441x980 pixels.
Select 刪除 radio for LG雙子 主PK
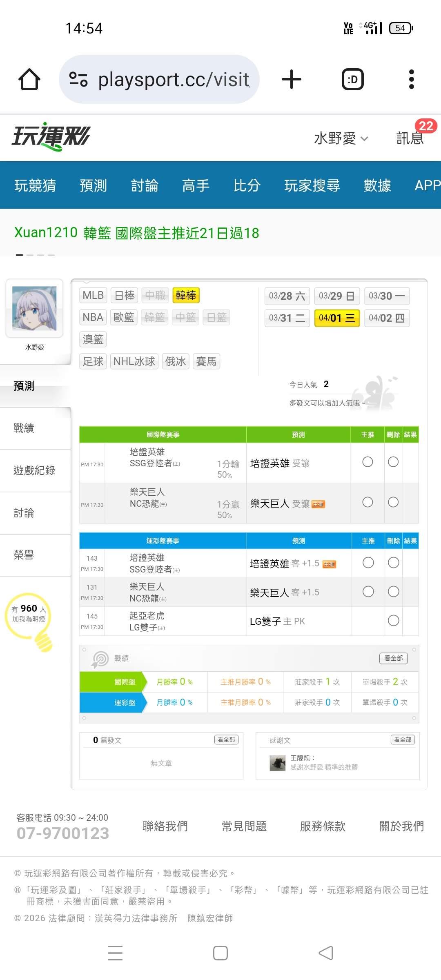393,621
